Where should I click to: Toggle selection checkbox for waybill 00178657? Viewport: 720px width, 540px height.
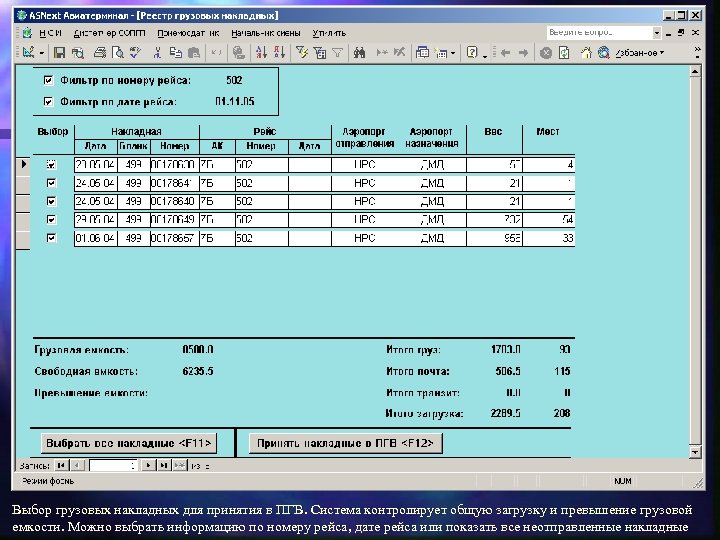click(51, 238)
